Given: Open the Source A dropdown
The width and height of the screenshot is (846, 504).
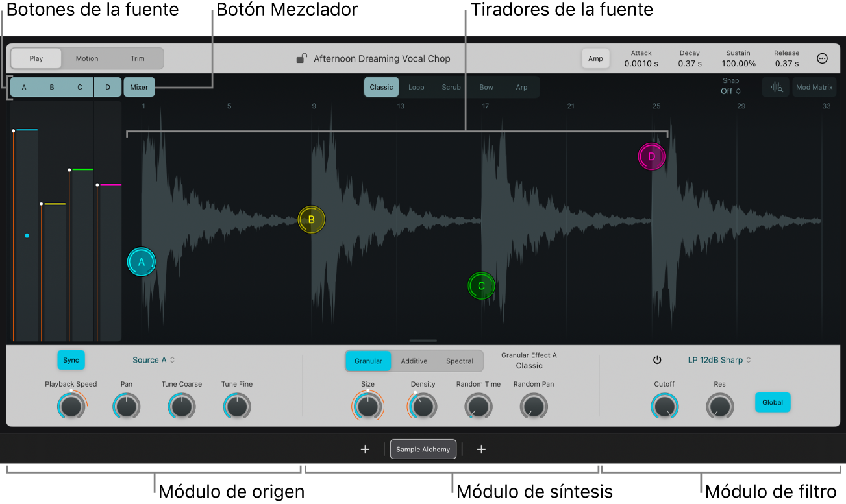Looking at the screenshot, I should click(x=154, y=360).
